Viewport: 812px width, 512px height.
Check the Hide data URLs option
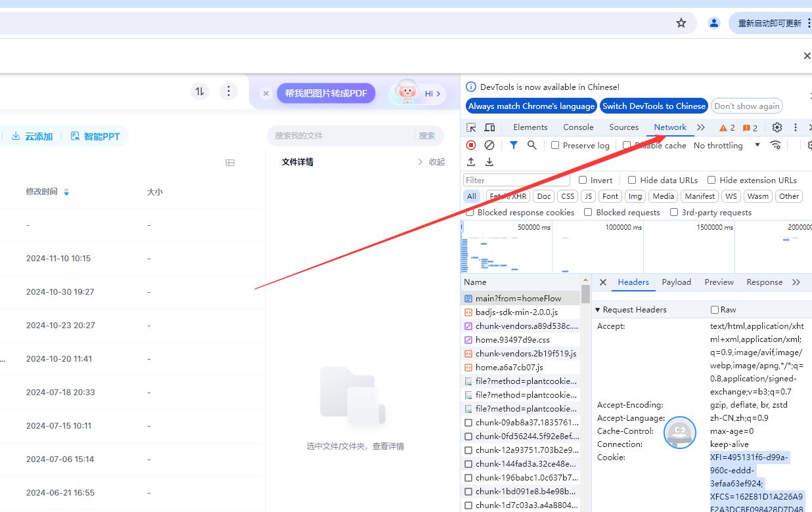point(631,180)
